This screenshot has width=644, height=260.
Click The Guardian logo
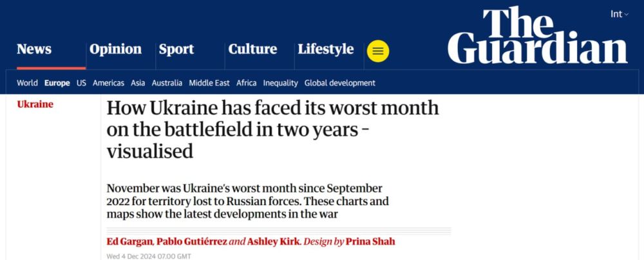click(537, 36)
